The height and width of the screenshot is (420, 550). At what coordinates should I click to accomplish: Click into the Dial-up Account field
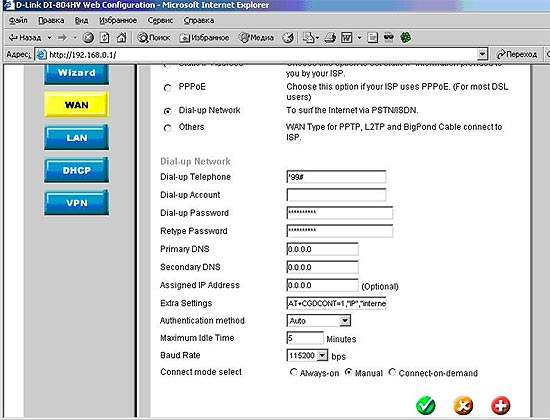(x=336, y=195)
